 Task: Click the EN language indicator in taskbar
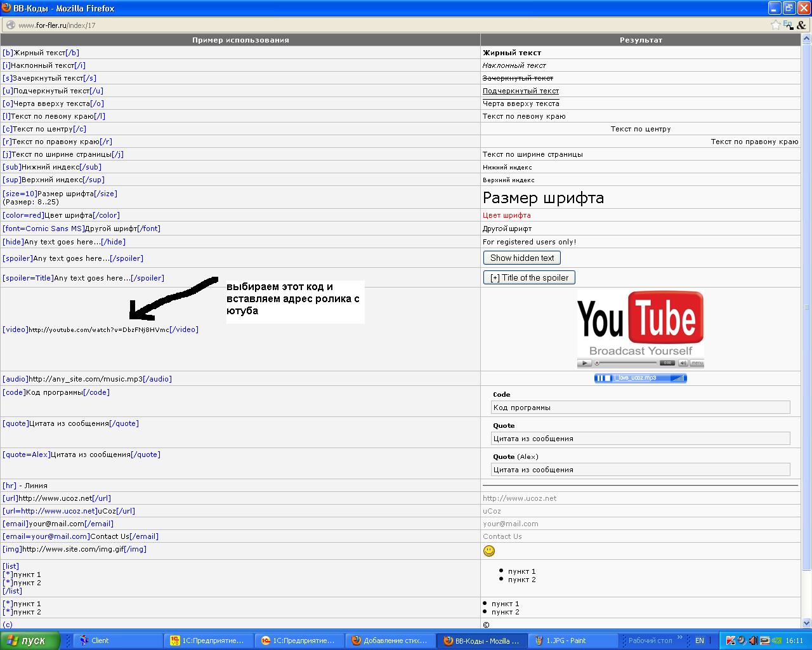[700, 640]
